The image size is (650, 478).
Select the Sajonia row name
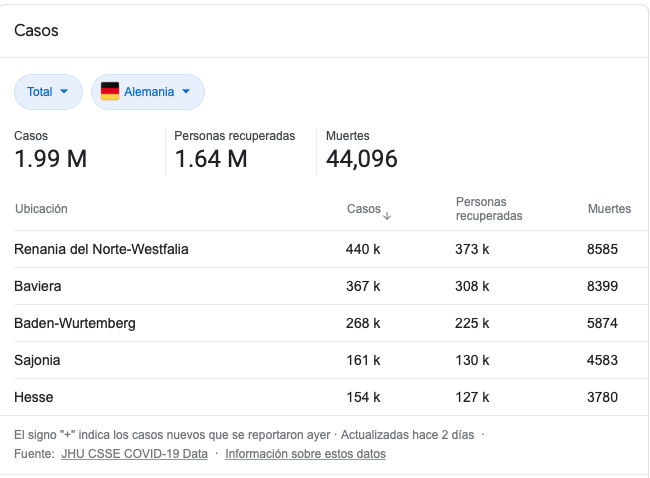(37, 360)
